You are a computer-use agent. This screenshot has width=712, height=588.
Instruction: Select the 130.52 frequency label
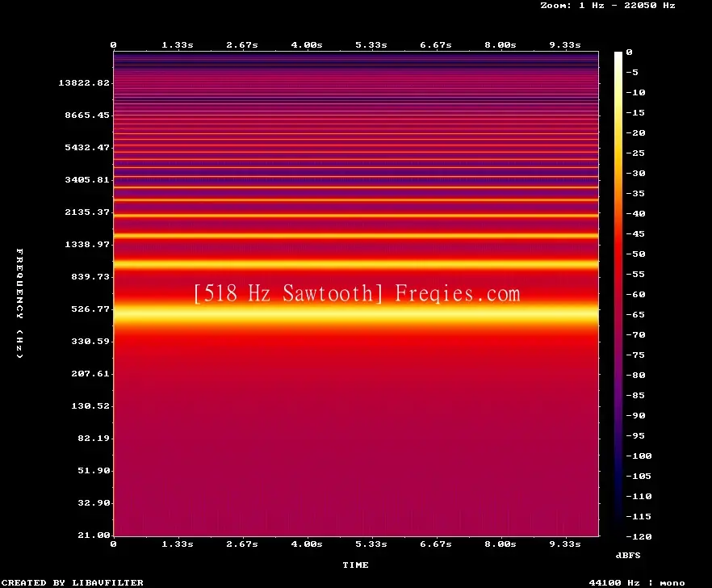pyautogui.click(x=90, y=405)
